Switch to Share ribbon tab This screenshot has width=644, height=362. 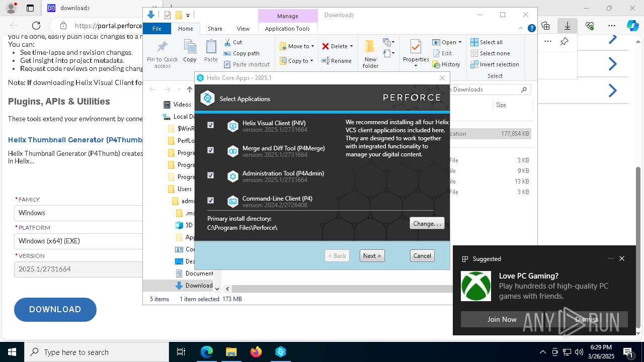tap(215, 29)
